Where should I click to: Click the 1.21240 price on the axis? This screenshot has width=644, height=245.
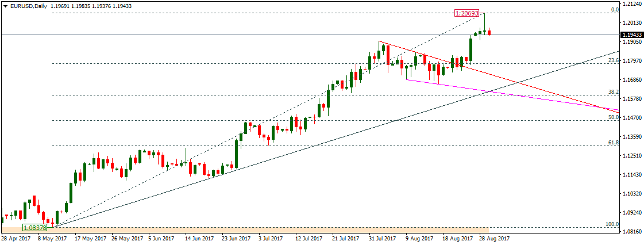632,4
